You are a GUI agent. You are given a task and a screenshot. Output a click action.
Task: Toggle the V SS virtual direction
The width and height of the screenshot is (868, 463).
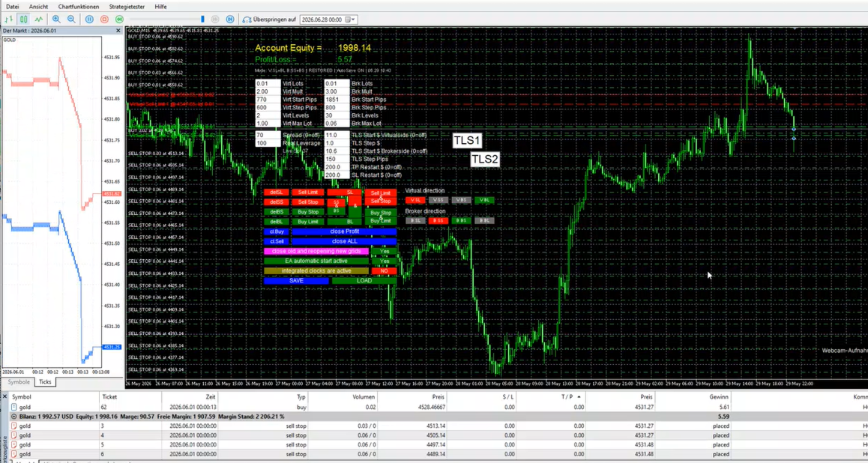click(x=438, y=200)
